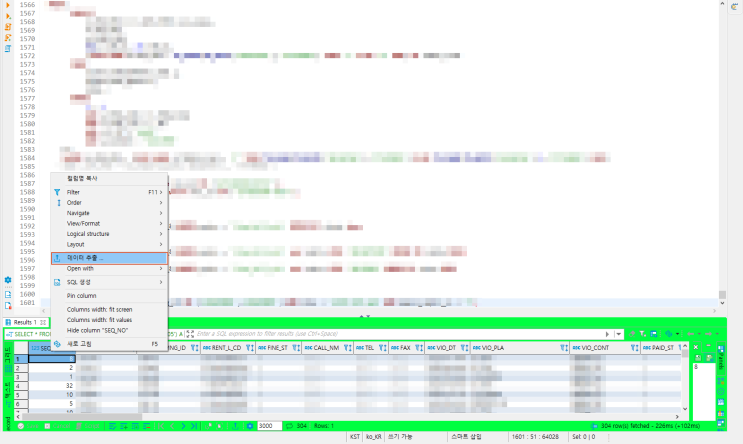
Task: Click save filter settings icon in results
Action: [653, 334]
